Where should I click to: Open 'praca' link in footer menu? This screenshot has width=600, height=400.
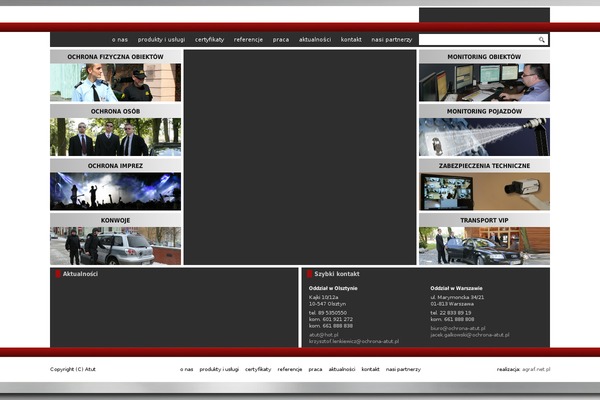point(315,369)
